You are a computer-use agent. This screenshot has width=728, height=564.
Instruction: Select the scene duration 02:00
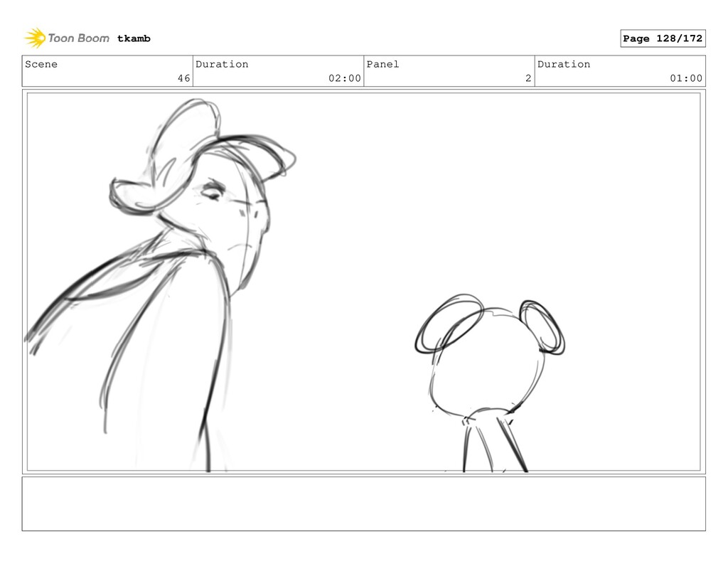pyautogui.click(x=345, y=78)
